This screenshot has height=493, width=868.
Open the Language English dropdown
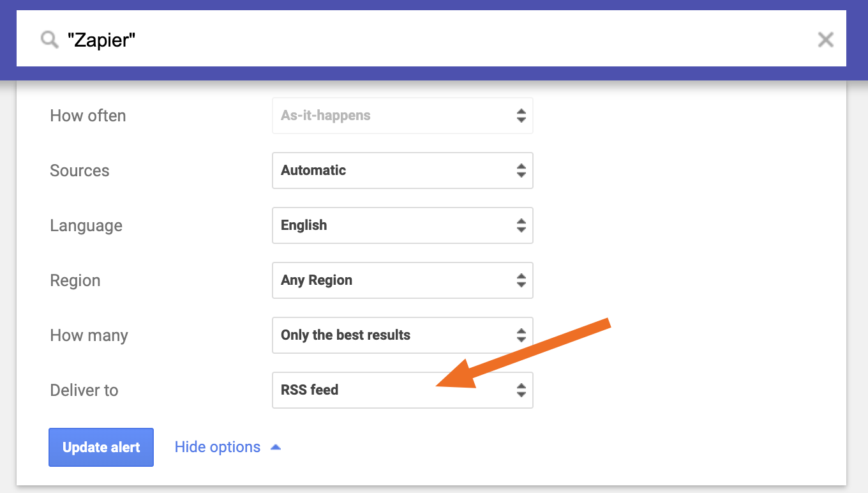click(x=403, y=225)
